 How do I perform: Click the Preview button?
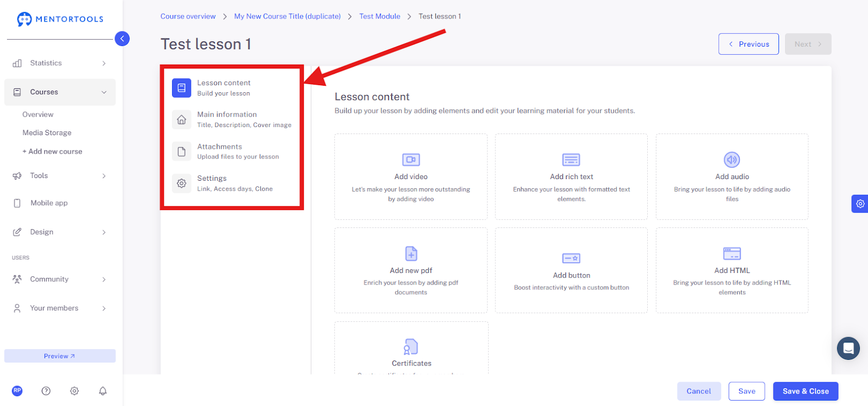coord(60,356)
